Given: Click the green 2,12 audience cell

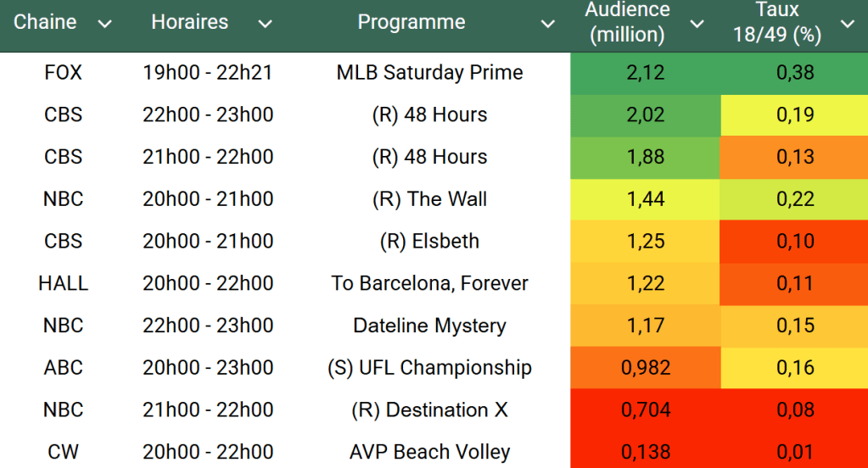Looking at the screenshot, I should pos(645,73).
